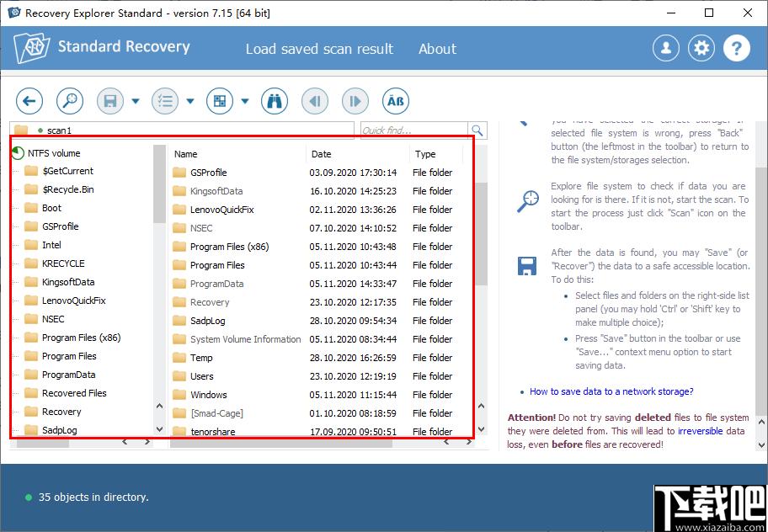Screen dimensions: 768x532
Task: Click the view mode grid toolbar icon
Action: pos(220,101)
